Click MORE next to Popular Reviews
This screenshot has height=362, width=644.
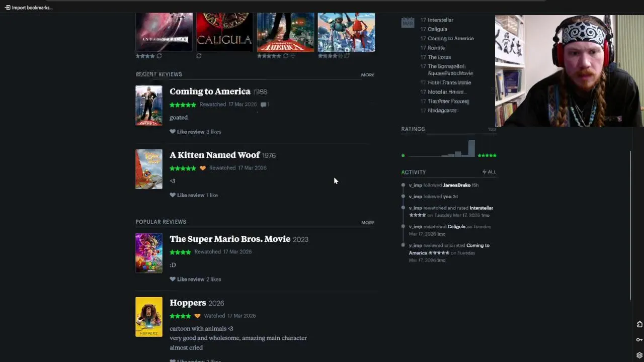point(367,223)
